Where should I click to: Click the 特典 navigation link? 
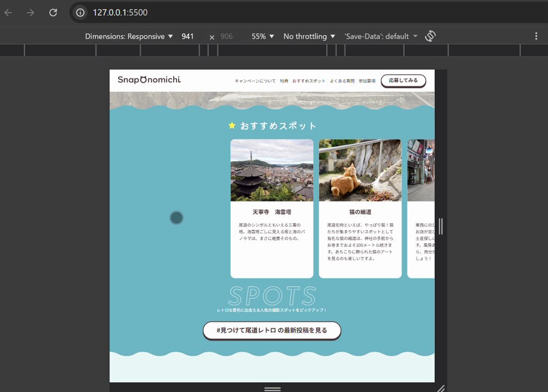[284, 79]
